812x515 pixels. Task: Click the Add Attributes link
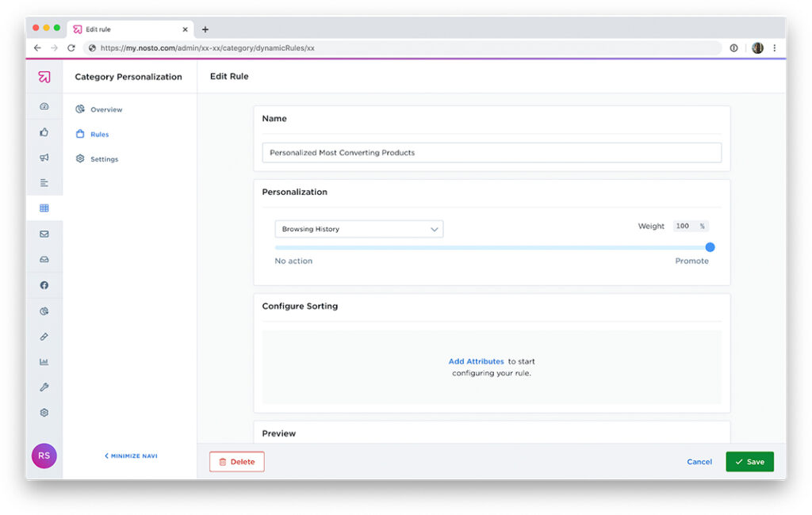(476, 361)
